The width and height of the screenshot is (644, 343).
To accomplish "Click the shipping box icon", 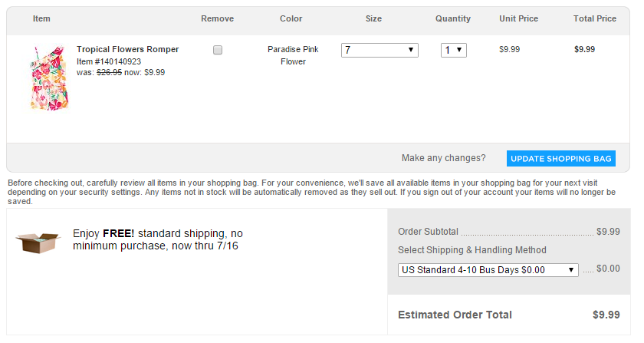I will [38, 241].
